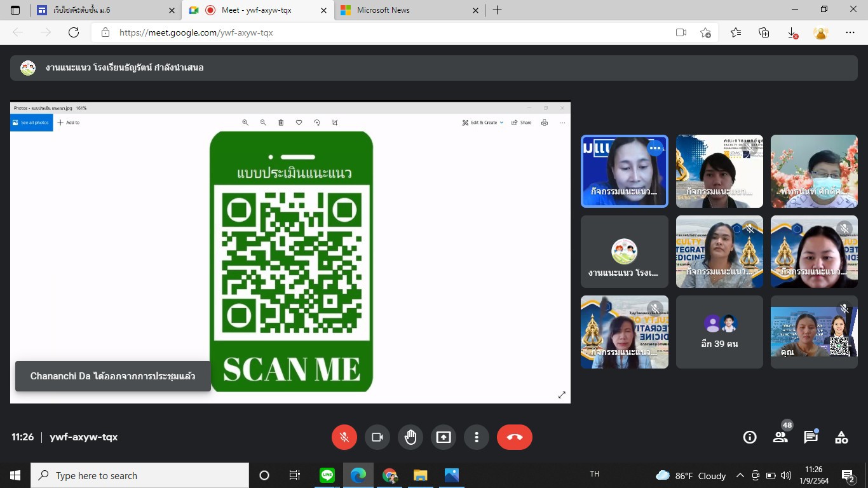Click meeting code ywf-axyw-tqx text

(x=84, y=437)
